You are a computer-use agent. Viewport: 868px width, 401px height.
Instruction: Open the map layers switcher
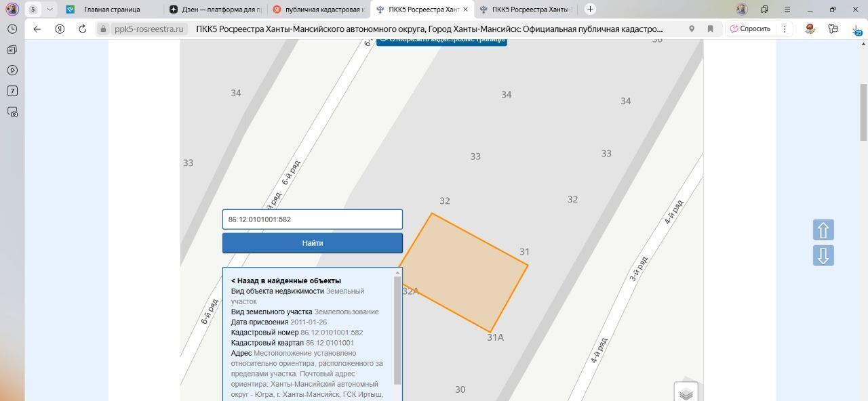coord(686,394)
